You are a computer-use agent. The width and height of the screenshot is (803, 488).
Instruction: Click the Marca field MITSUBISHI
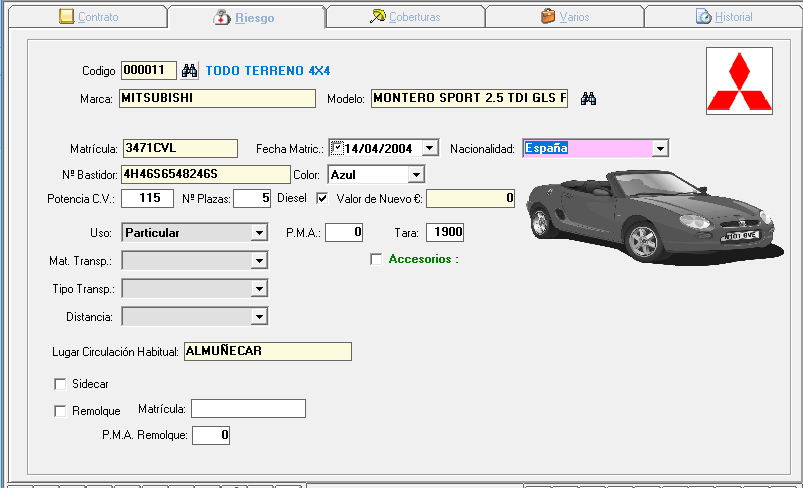[x=217, y=98]
